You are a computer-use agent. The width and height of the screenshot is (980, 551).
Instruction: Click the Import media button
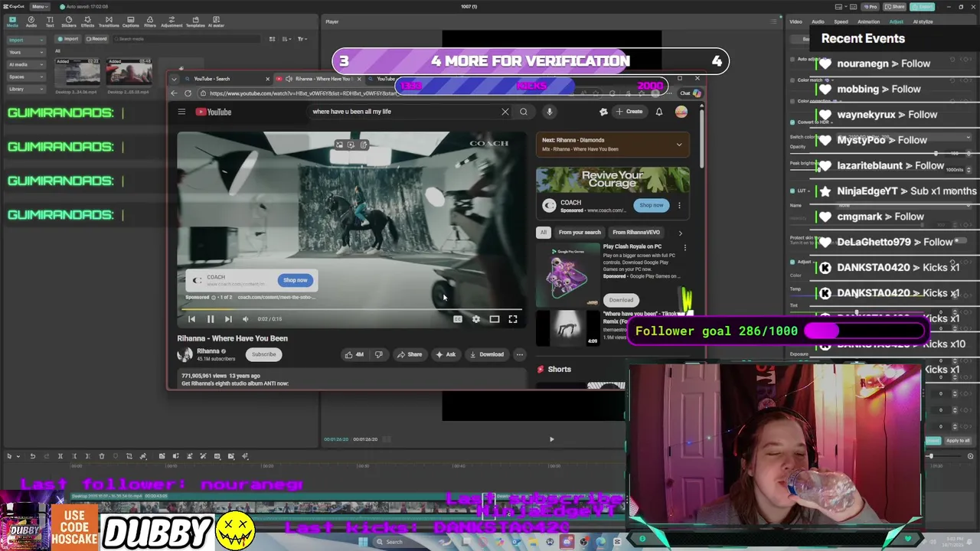[69, 39]
